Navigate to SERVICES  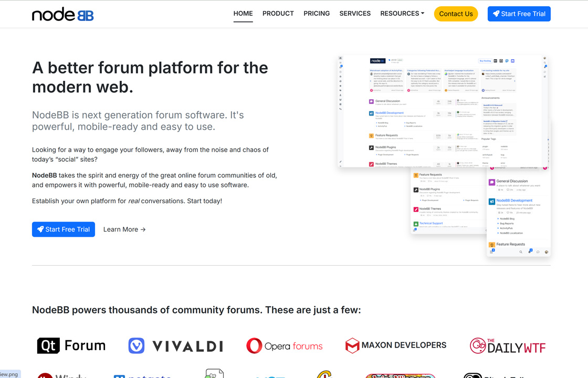tap(355, 14)
